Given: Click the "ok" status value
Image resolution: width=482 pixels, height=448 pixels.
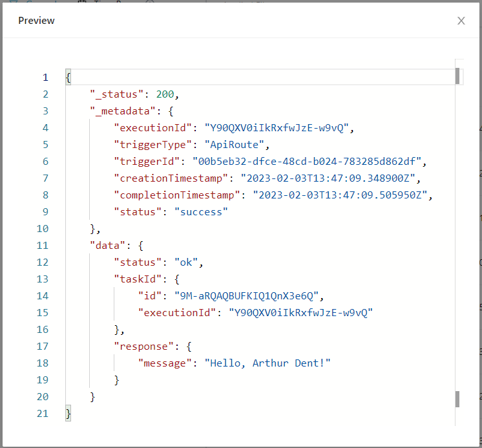Looking at the screenshot, I should (x=188, y=262).
